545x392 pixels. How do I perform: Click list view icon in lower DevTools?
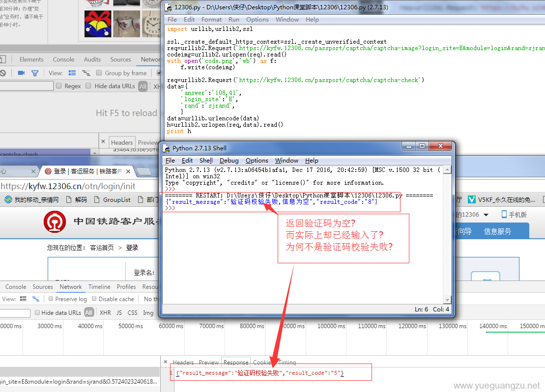[x=23, y=299]
